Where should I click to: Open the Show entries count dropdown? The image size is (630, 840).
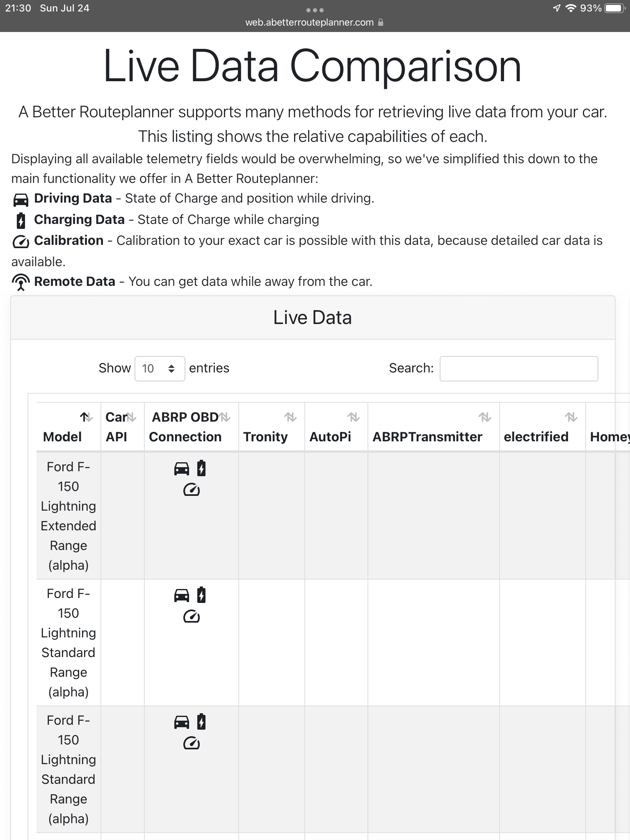(160, 368)
